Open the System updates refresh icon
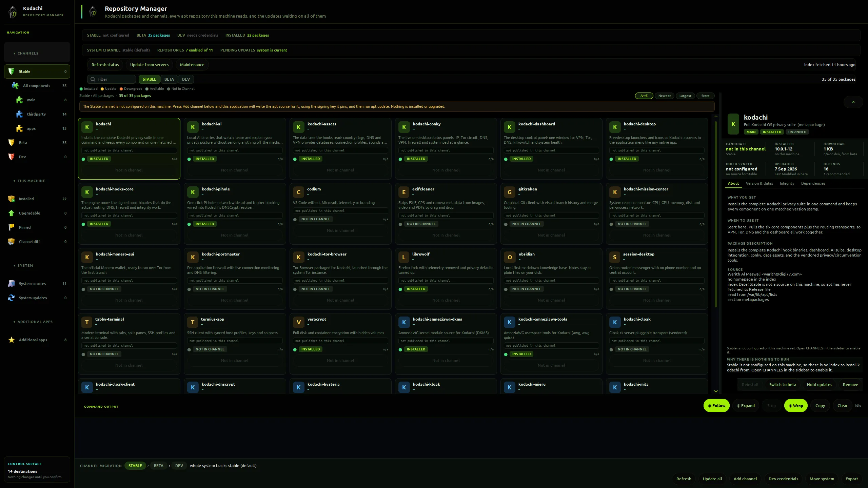Screen dimensions: 868x488 click(x=11, y=298)
